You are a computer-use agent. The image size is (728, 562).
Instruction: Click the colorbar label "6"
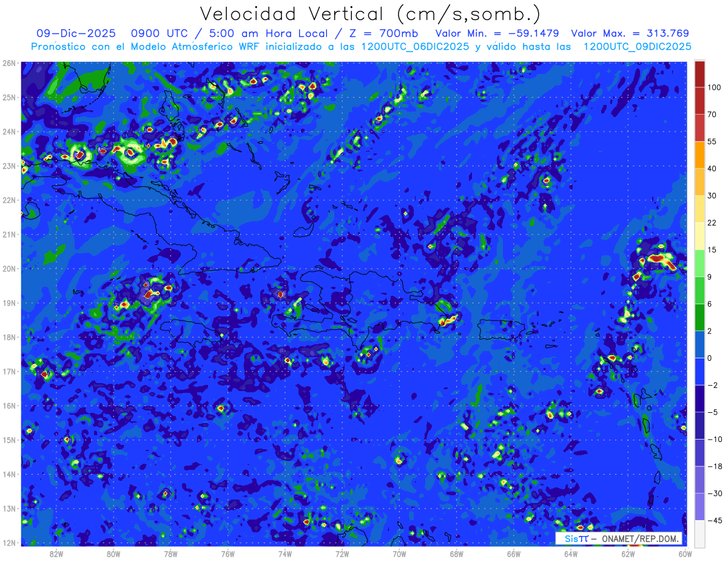coord(710,304)
